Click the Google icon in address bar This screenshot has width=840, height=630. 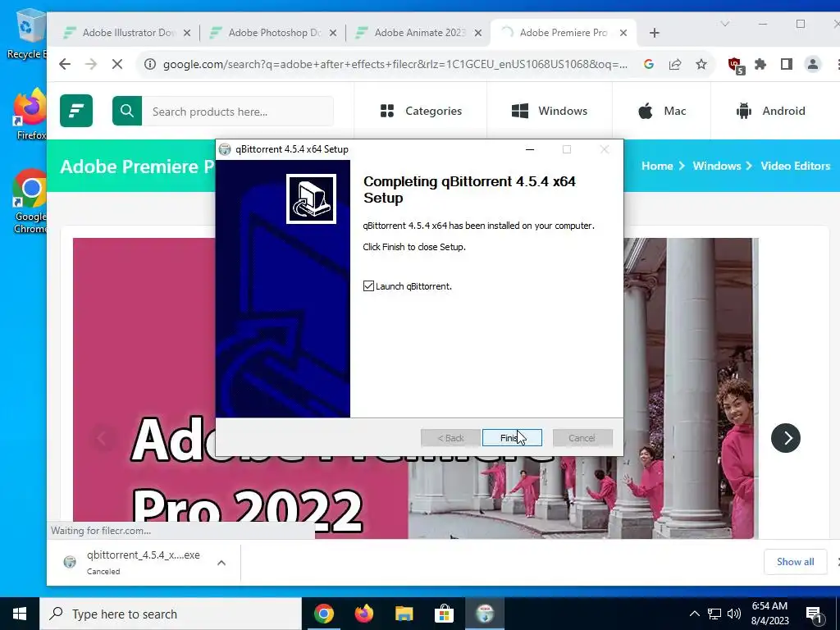point(649,64)
